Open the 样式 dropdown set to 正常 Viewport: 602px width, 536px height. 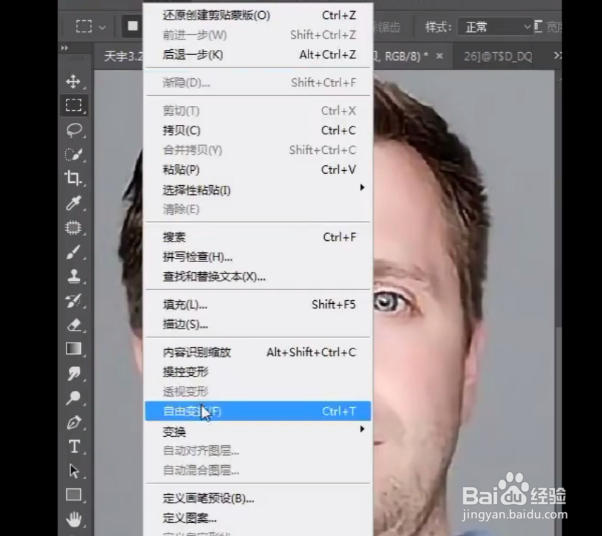[x=496, y=27]
